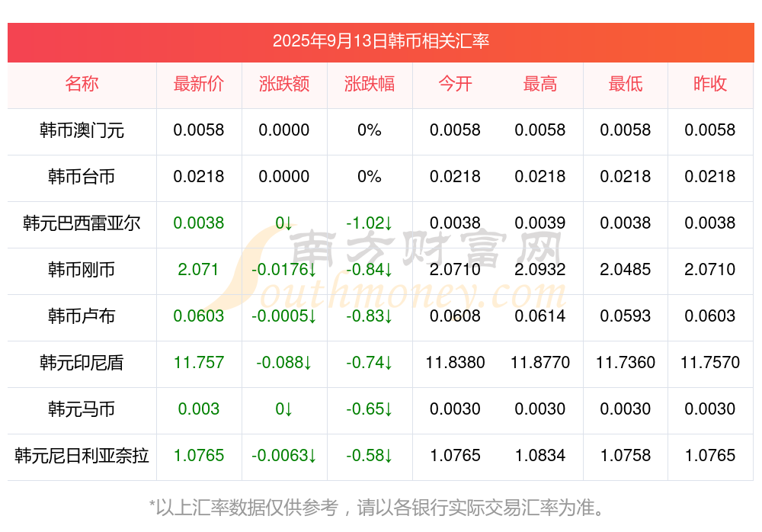Click change amount -0.0063↓

[284, 456]
